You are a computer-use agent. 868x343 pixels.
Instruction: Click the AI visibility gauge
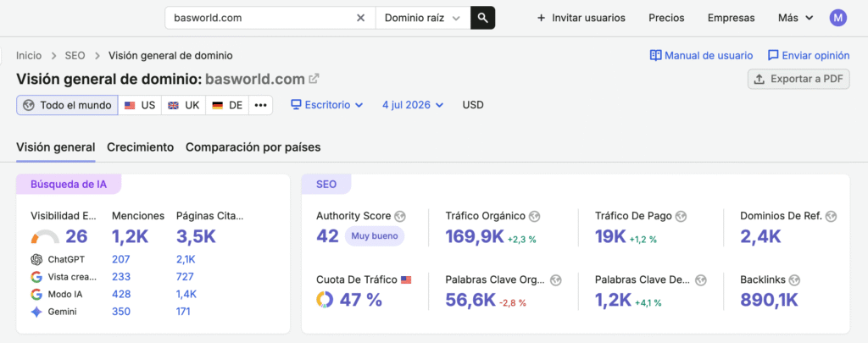pyautogui.click(x=45, y=237)
